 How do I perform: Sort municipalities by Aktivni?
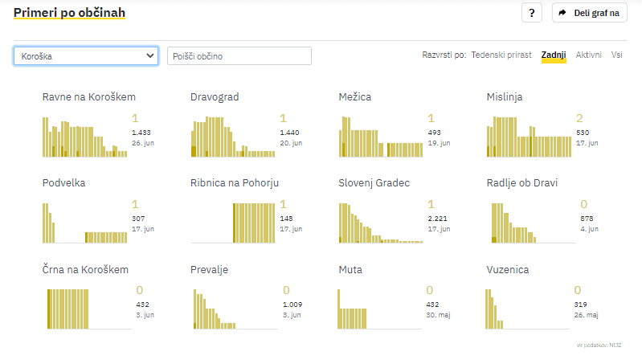point(588,55)
